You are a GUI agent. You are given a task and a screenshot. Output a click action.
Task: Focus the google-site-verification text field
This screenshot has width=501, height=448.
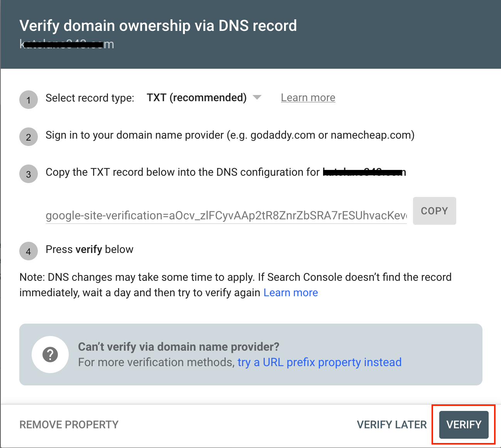point(226,215)
